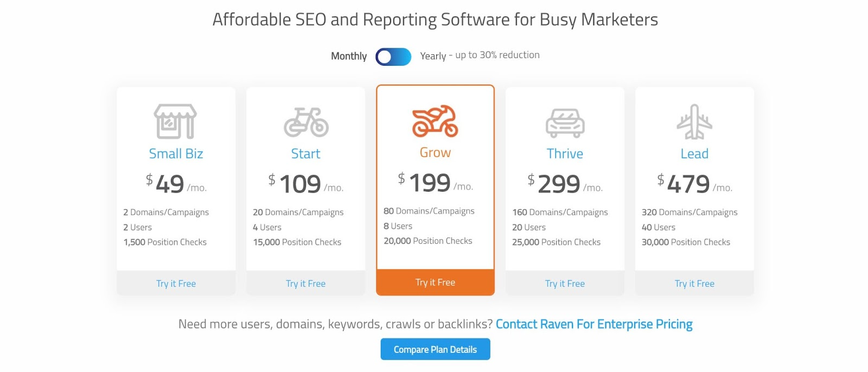This screenshot has height=372, width=868.
Task: Click the Grow plan title
Action: point(435,153)
